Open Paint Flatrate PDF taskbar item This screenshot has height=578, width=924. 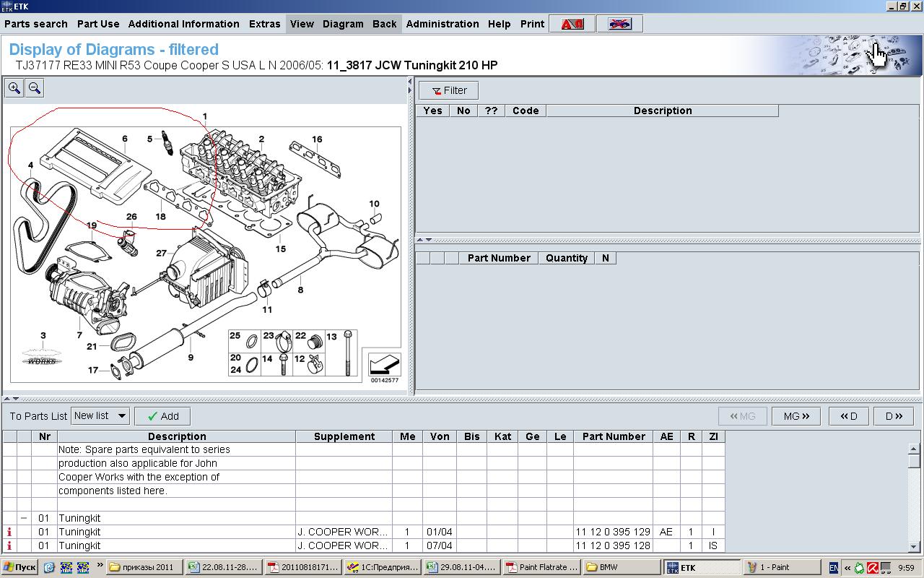pyautogui.click(x=542, y=567)
